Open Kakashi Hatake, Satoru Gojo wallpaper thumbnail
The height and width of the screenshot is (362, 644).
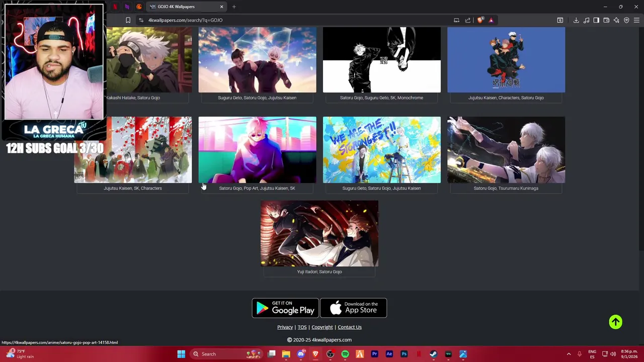point(148,60)
